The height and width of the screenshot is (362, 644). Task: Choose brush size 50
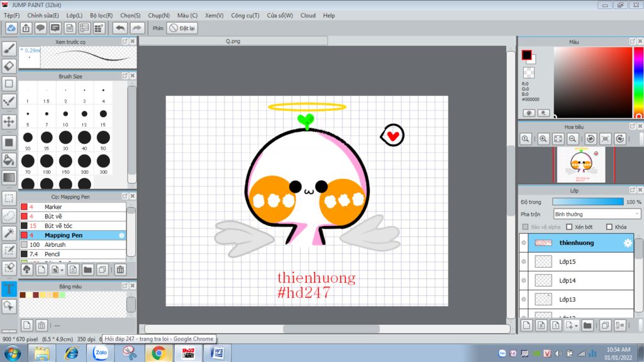coord(103,140)
